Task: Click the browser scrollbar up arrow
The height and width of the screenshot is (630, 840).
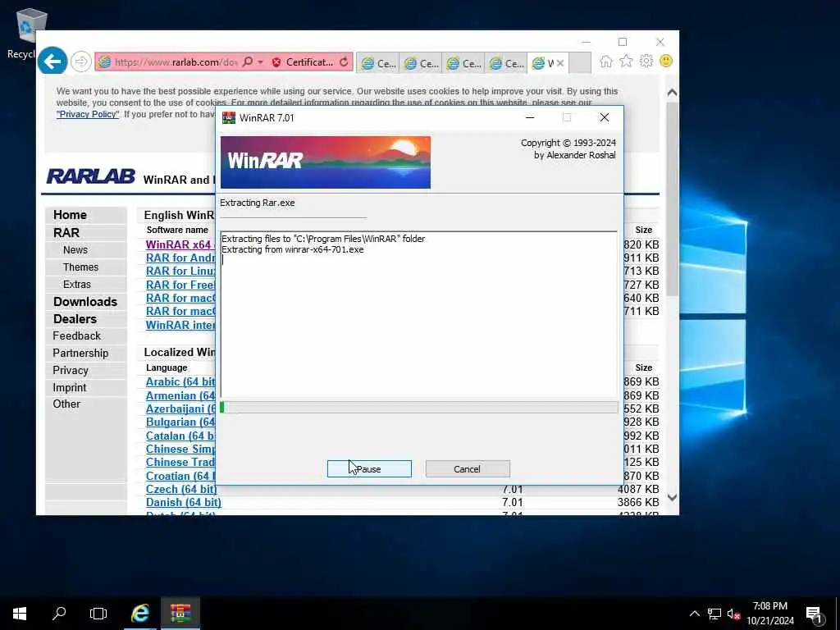Action: [x=672, y=92]
